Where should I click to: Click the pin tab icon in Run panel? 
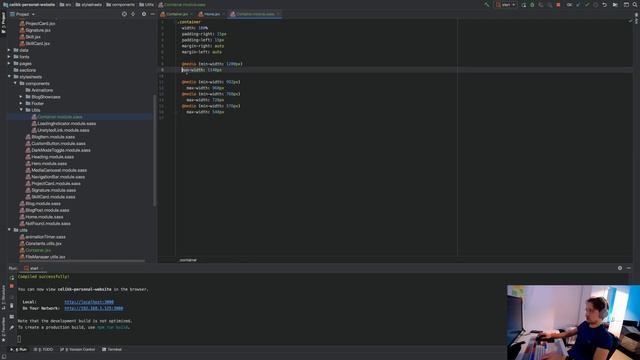coord(12,327)
